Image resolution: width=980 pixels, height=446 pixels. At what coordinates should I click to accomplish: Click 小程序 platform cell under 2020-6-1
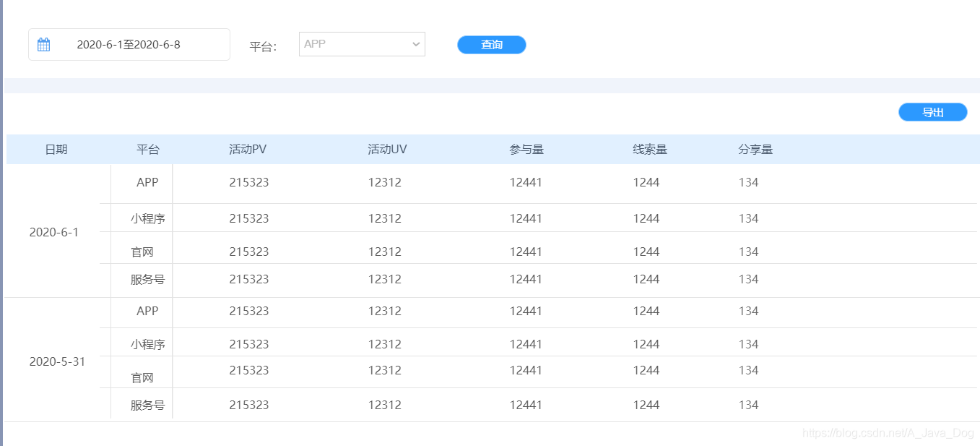[148, 218]
